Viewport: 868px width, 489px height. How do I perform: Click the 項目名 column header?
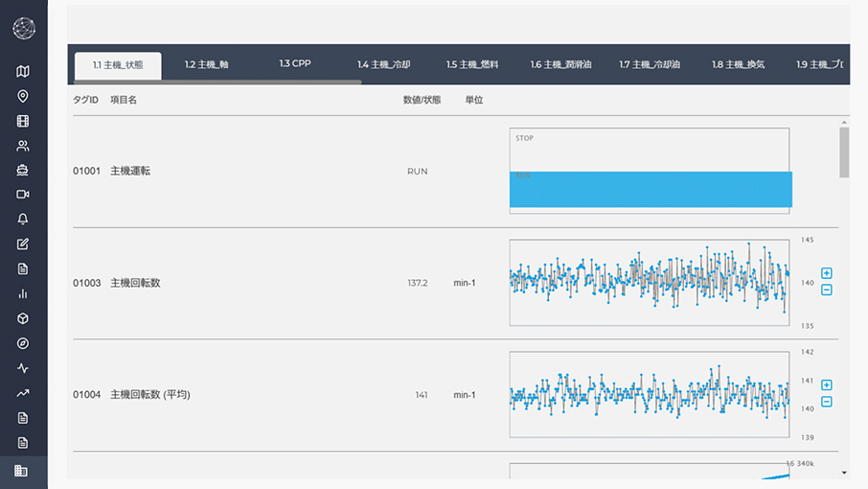(124, 101)
